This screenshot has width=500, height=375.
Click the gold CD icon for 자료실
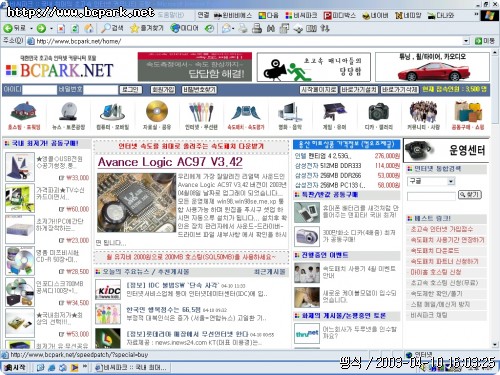(x=157, y=111)
